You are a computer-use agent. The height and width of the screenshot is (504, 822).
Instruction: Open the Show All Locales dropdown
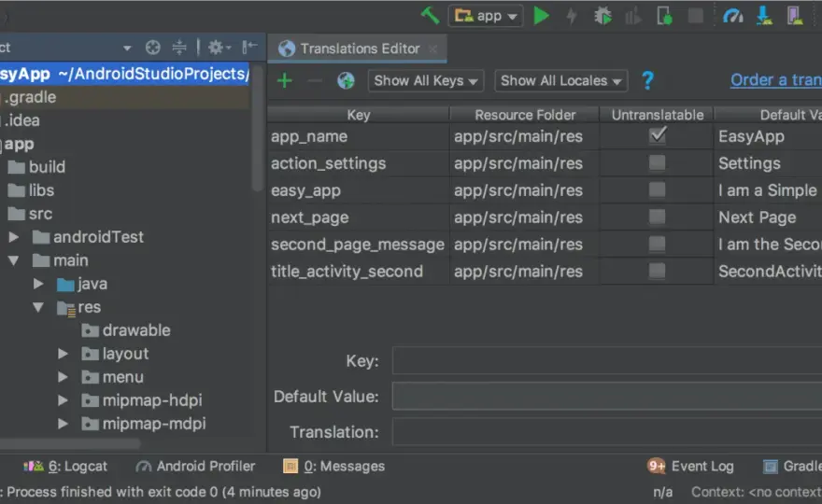coord(561,80)
